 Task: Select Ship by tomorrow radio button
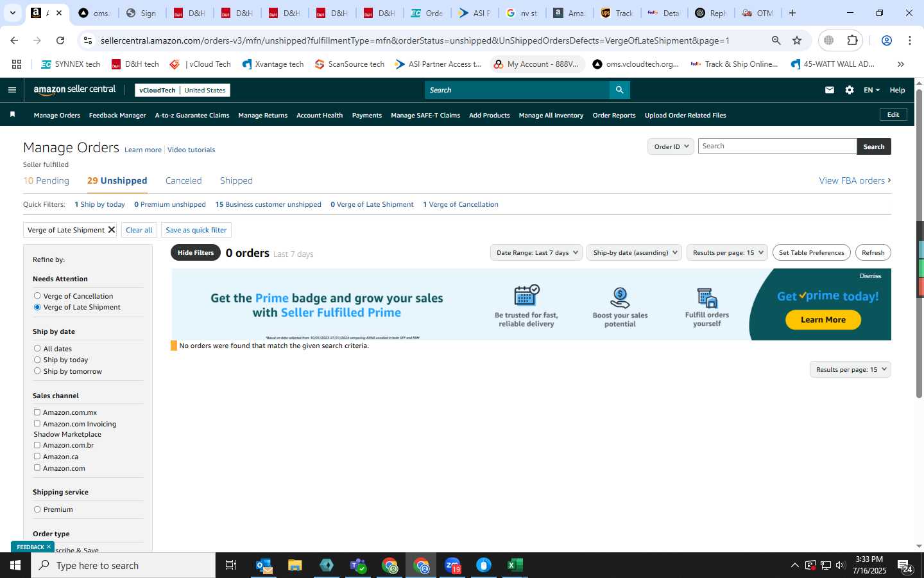point(37,371)
